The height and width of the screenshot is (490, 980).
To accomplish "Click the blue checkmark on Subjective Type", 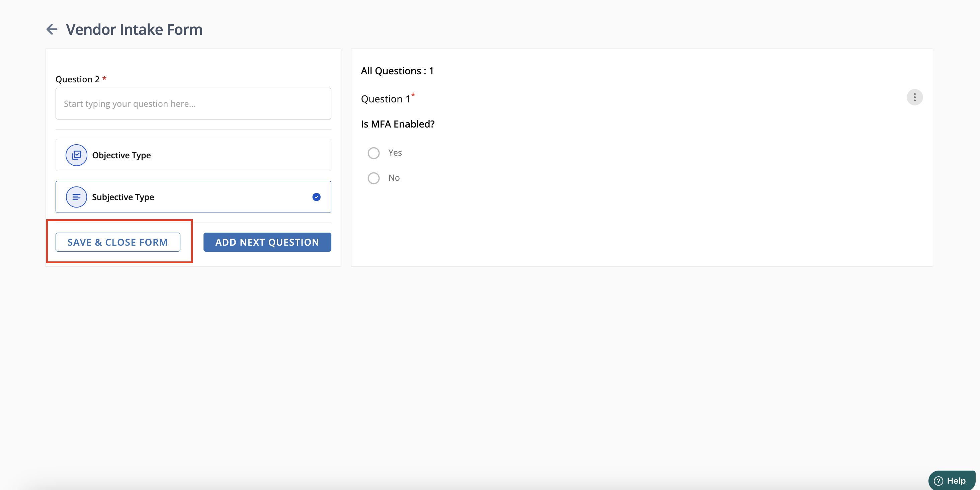I will pyautogui.click(x=317, y=197).
